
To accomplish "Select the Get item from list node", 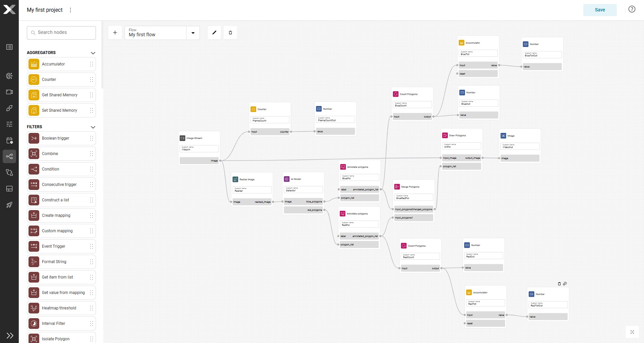I will (x=61, y=277).
